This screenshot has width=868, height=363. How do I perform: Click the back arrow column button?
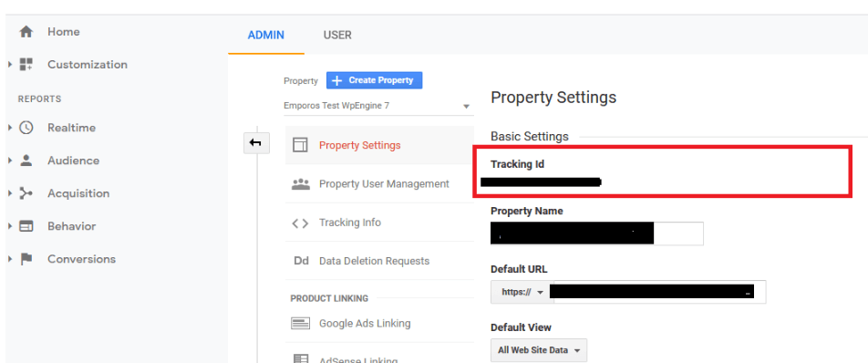click(x=256, y=143)
